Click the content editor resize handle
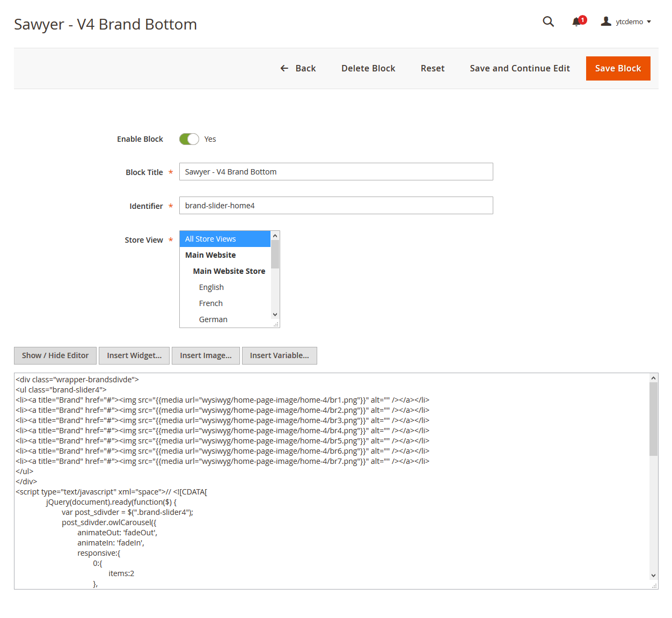 point(654,585)
